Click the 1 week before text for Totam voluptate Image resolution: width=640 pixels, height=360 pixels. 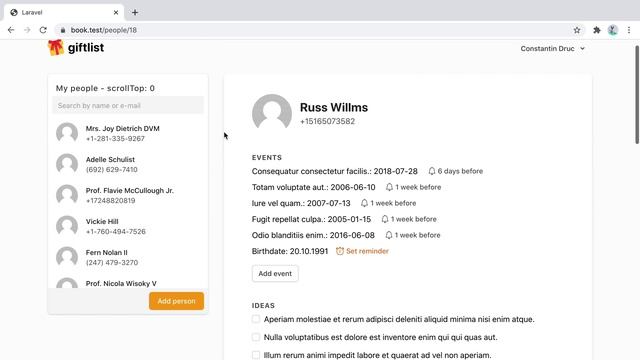(x=418, y=187)
